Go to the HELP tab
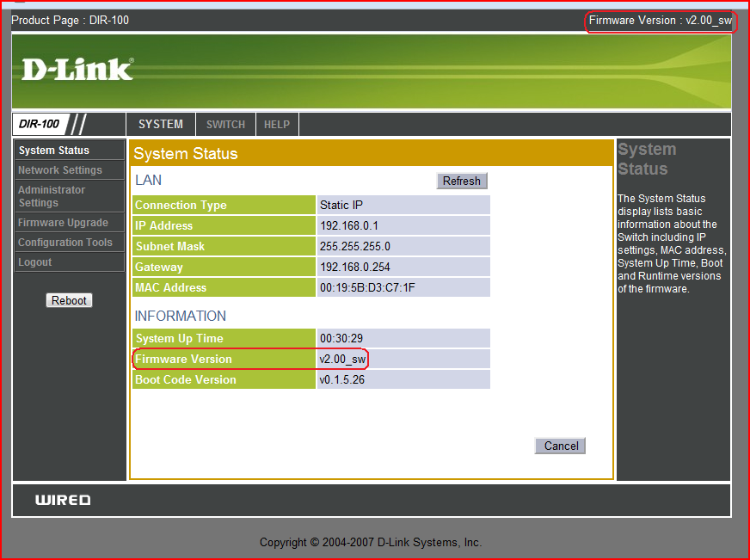 277,125
